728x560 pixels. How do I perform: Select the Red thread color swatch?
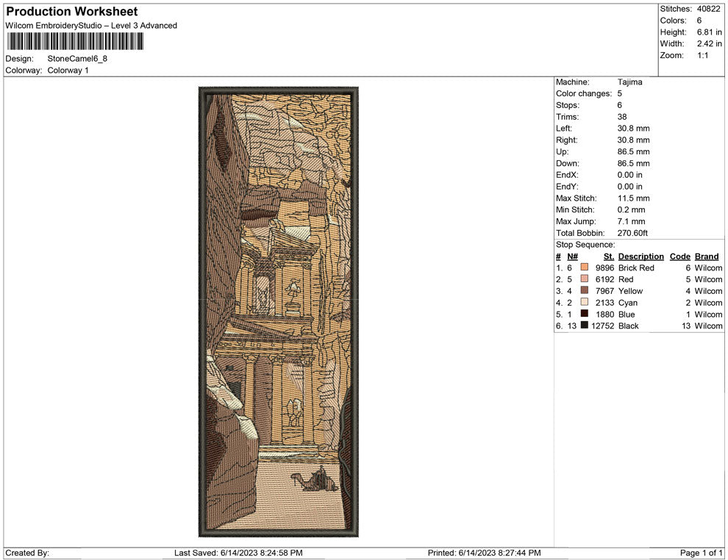click(x=584, y=279)
